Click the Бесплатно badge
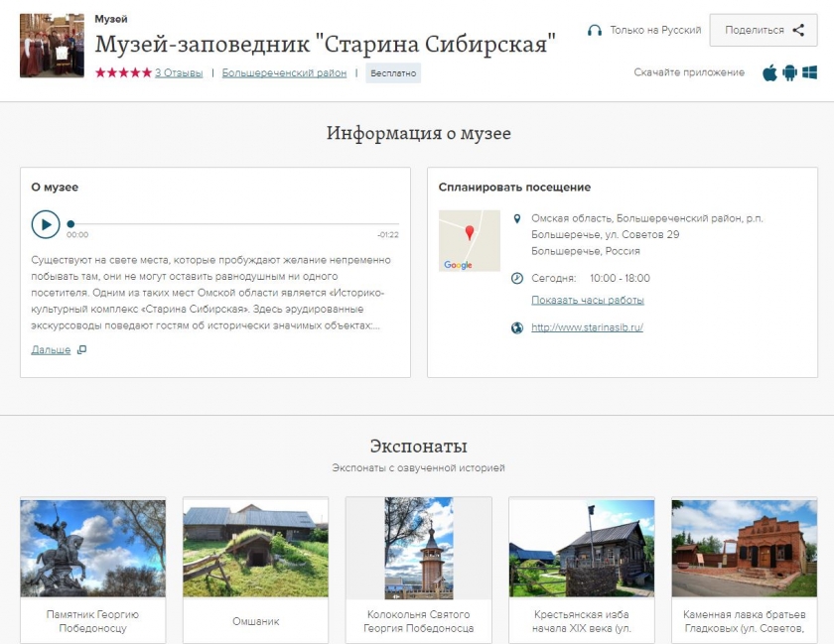834x644 pixels. 393,73
